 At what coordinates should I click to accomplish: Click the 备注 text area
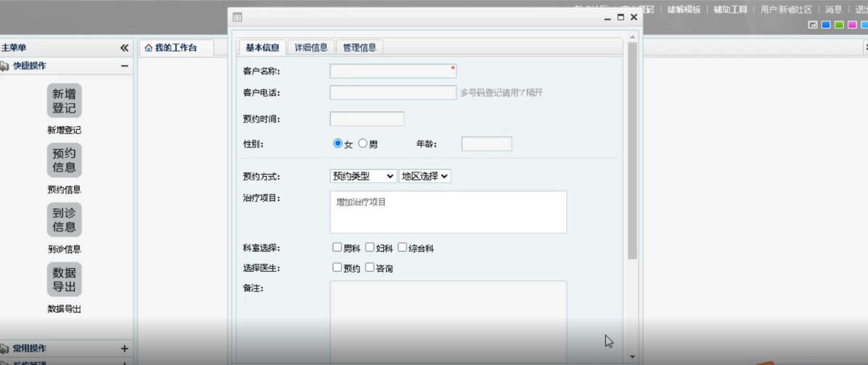448,322
